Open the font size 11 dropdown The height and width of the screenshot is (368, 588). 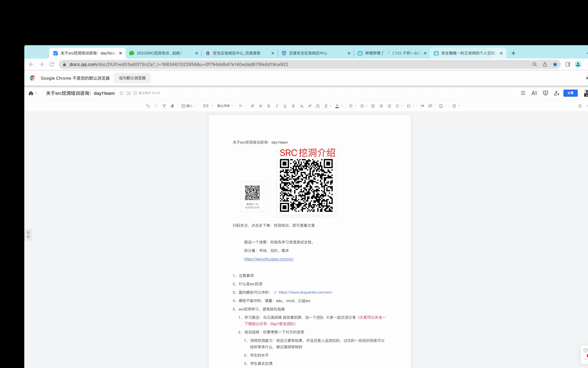pyautogui.click(x=243, y=106)
